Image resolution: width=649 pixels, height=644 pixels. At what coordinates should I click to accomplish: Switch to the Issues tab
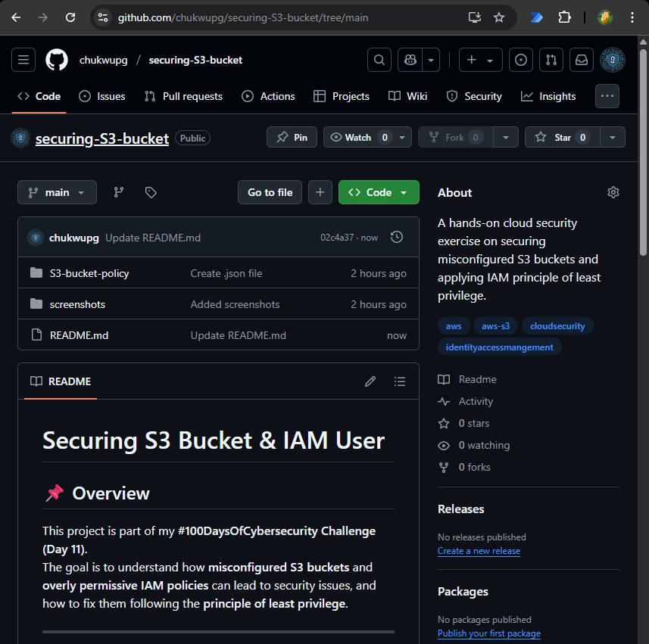click(101, 96)
